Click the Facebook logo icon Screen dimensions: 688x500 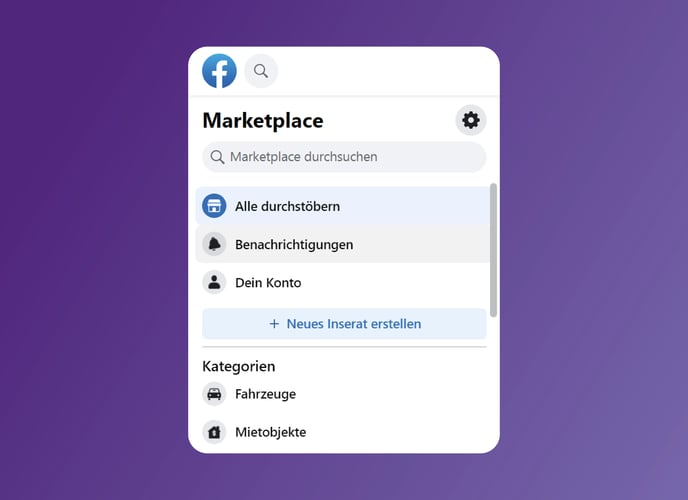219,71
